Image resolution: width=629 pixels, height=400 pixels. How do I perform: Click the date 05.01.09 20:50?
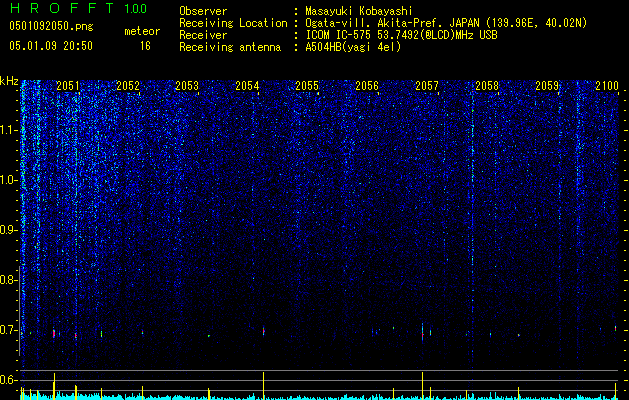[51, 46]
